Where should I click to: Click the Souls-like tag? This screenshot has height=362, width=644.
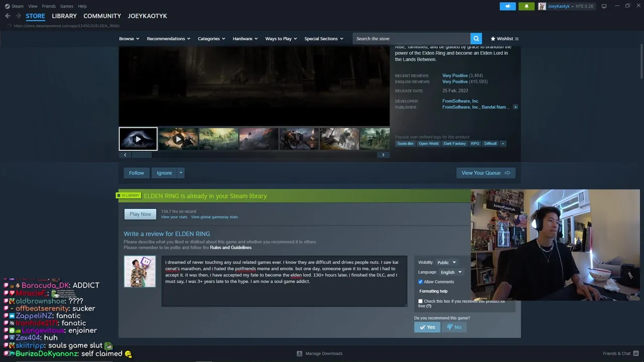tap(405, 144)
